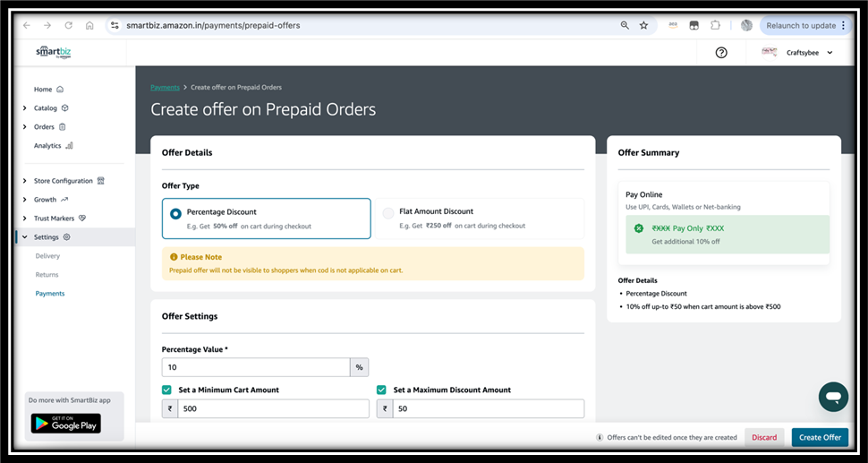Click the help question mark icon
This screenshot has width=868, height=463.
pyautogui.click(x=720, y=53)
